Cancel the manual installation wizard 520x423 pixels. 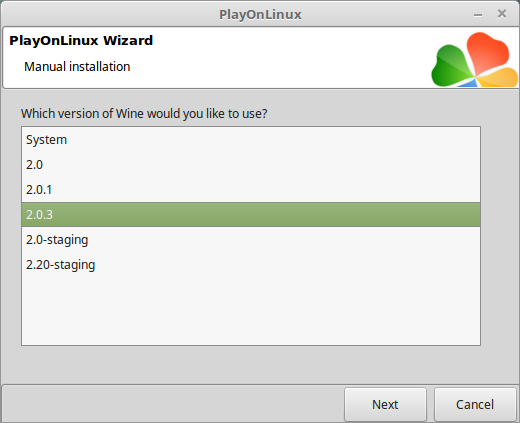475,404
